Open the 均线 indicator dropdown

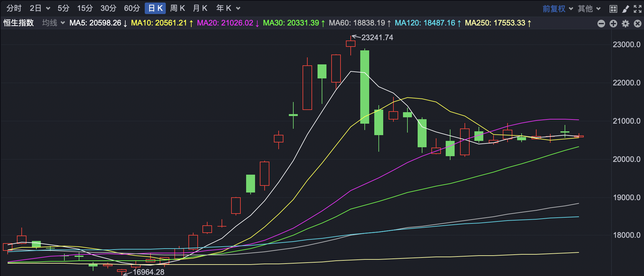pyautogui.click(x=54, y=23)
